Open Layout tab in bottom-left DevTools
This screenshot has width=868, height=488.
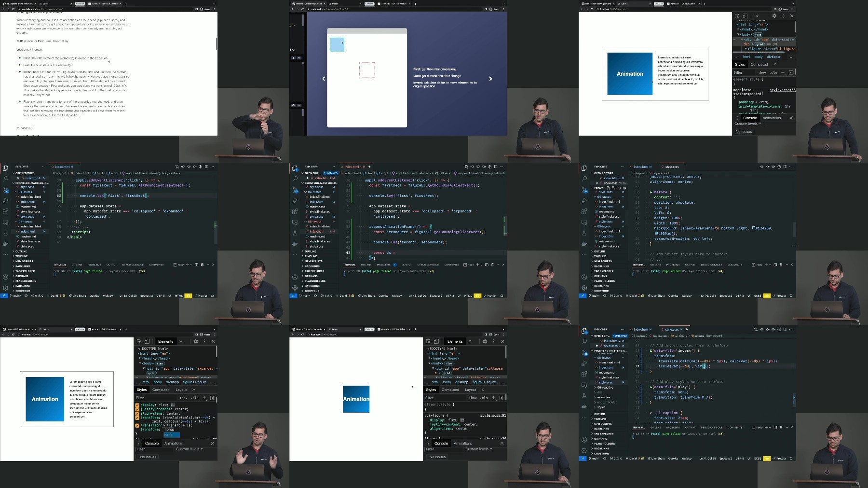click(x=181, y=390)
